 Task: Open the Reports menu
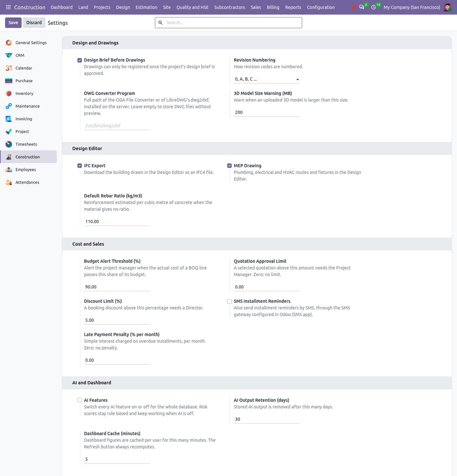293,7
